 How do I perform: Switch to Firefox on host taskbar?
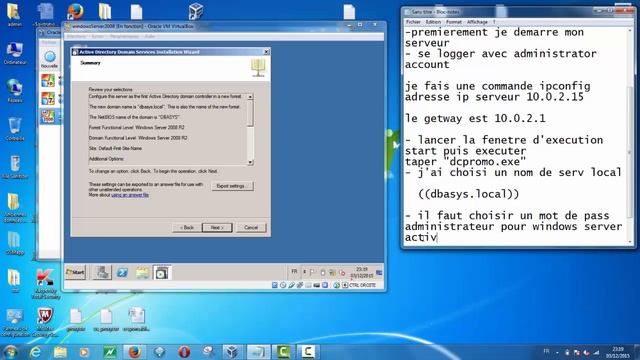point(134,352)
